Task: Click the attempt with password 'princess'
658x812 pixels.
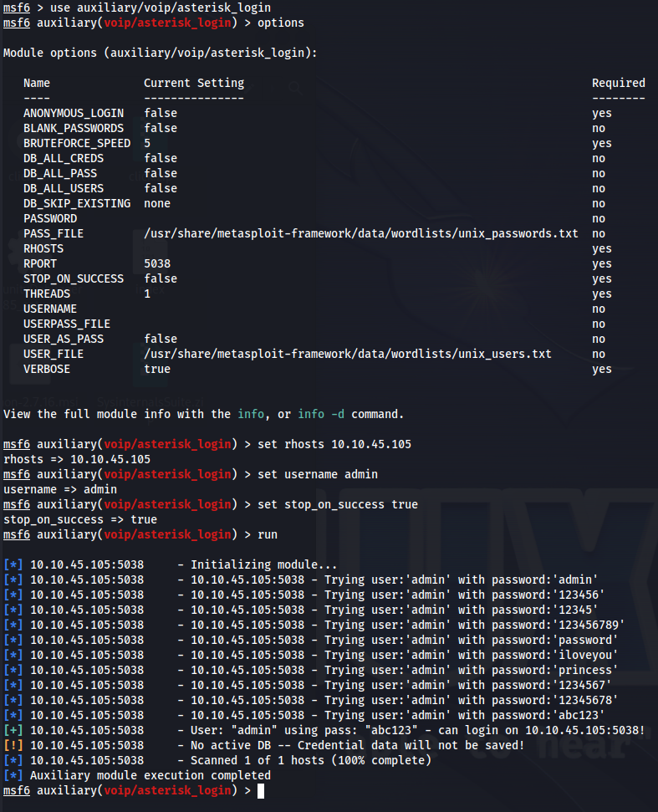Action: (x=311, y=669)
